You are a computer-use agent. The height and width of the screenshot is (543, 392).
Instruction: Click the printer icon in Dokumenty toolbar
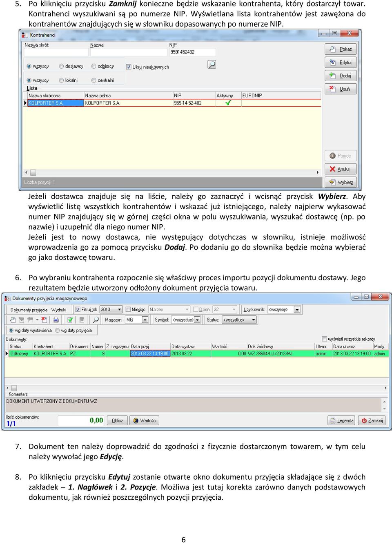click(x=56, y=320)
